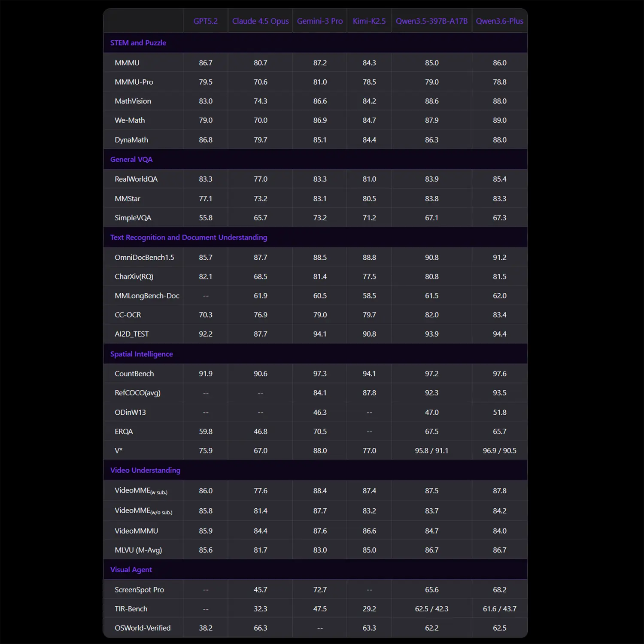Select the Kimi-K2.5 column header
The width and height of the screenshot is (644, 644).
(x=369, y=21)
